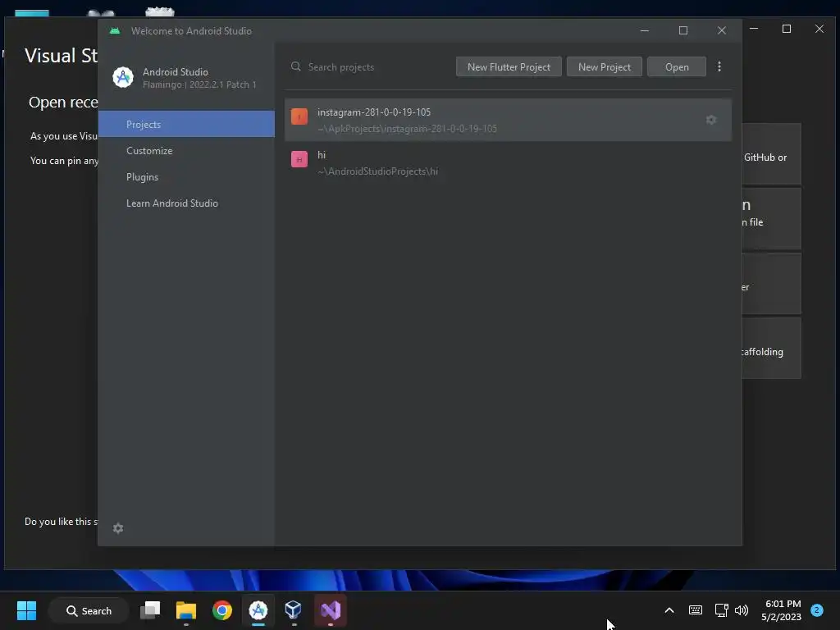
Task: Focus the Search projects field
Action: pos(370,67)
